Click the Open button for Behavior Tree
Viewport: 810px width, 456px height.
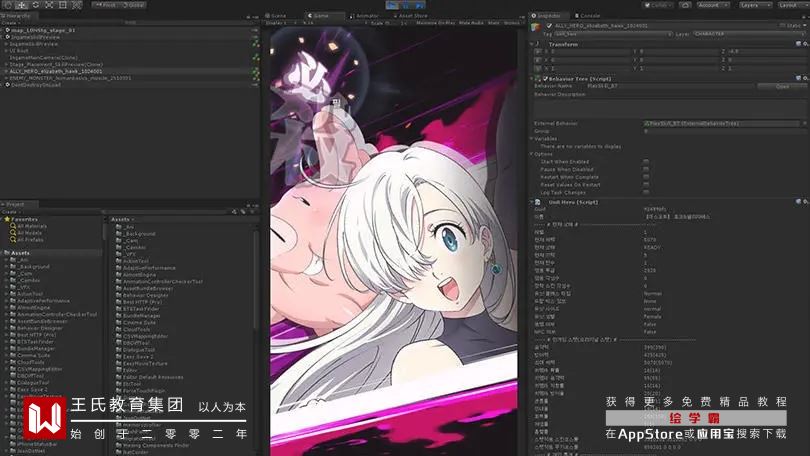[782, 86]
